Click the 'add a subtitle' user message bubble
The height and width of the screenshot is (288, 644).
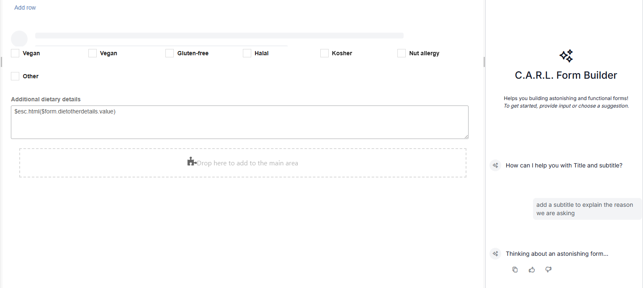coord(587,209)
